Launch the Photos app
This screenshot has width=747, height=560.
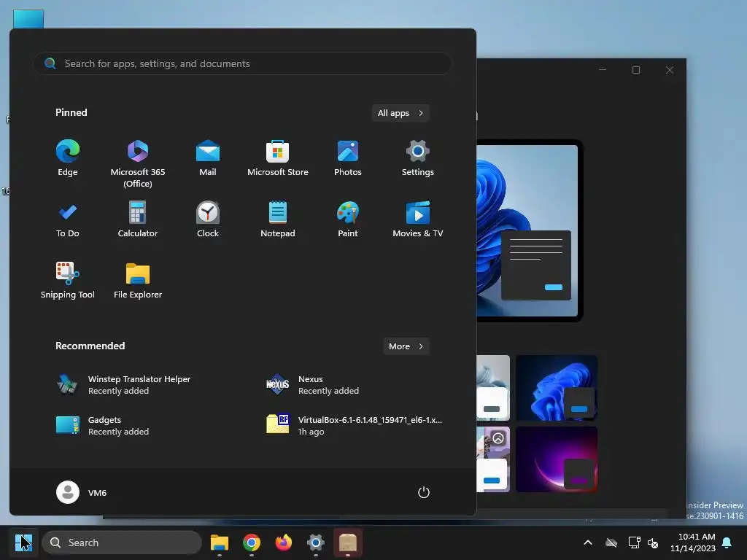[348, 159]
